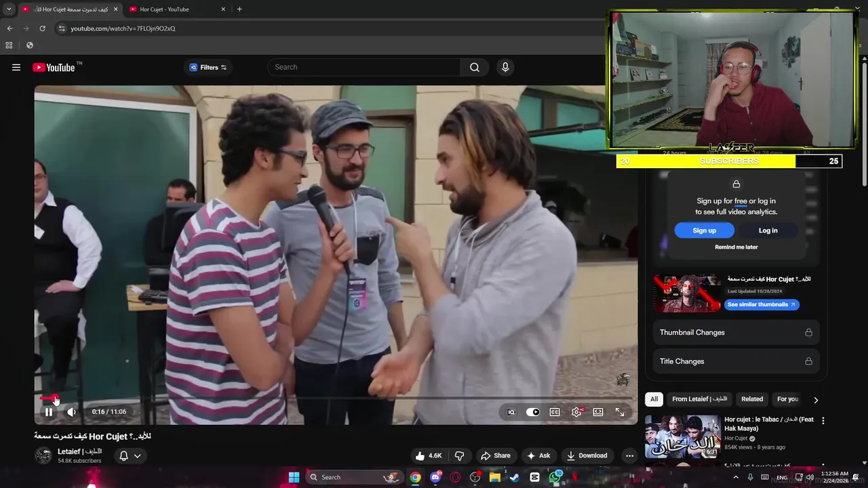
Task: Click the analytics panel video thumbnail
Action: click(686, 293)
